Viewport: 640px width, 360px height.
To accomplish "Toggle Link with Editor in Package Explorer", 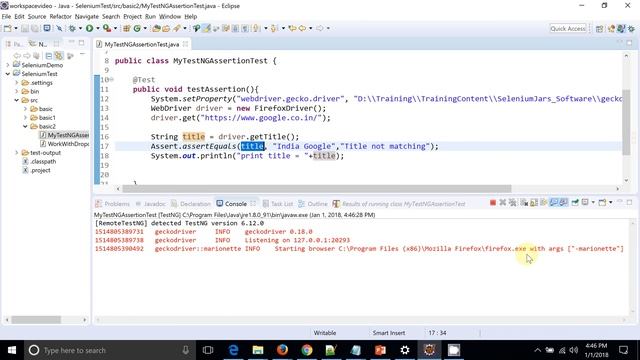I will point(59,56).
